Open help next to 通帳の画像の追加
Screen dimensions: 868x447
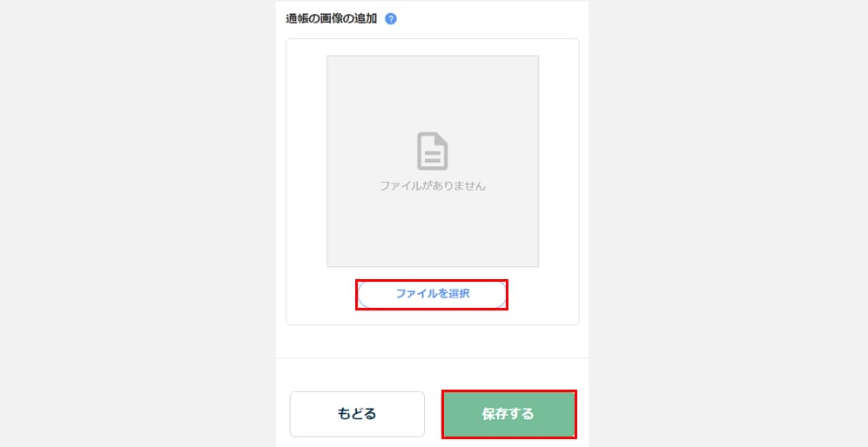(x=391, y=19)
